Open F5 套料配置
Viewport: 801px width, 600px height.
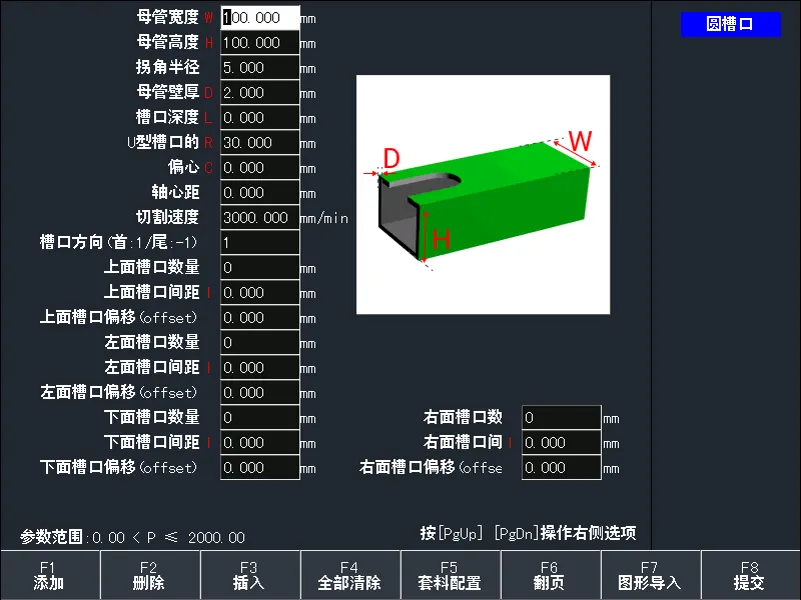(x=451, y=575)
